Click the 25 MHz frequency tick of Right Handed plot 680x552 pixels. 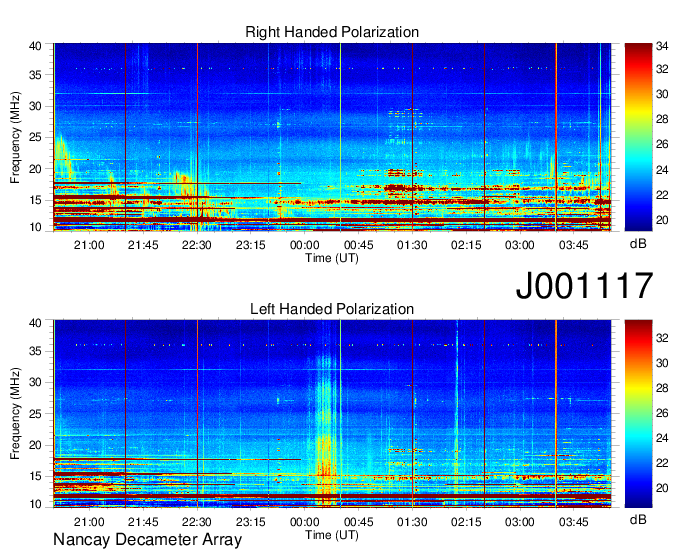pyautogui.click(x=36, y=137)
